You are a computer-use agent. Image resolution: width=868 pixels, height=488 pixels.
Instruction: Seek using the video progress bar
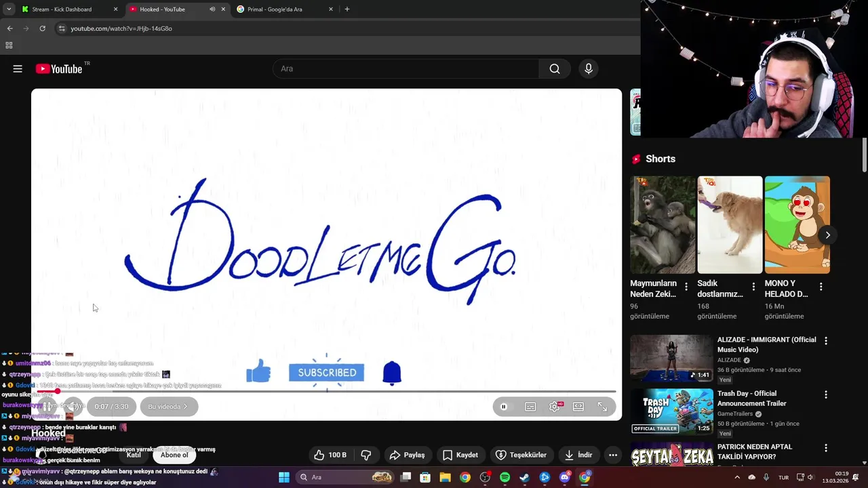(x=326, y=392)
